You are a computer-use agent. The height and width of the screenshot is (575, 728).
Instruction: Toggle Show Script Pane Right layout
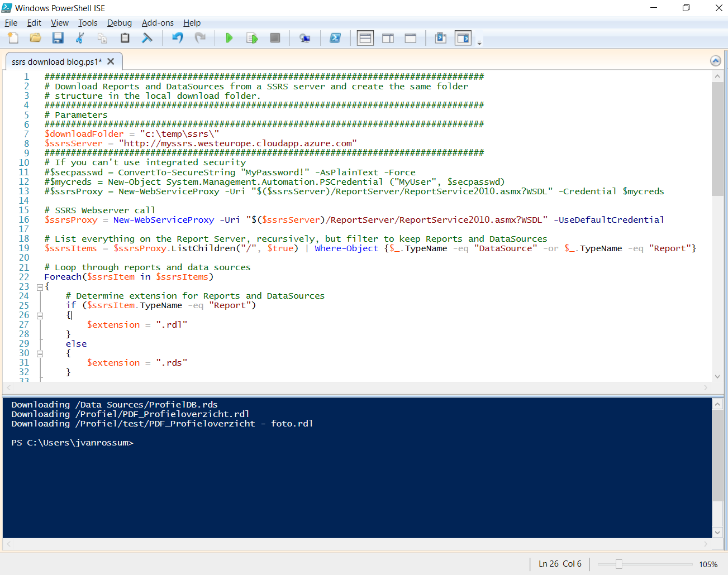point(388,38)
